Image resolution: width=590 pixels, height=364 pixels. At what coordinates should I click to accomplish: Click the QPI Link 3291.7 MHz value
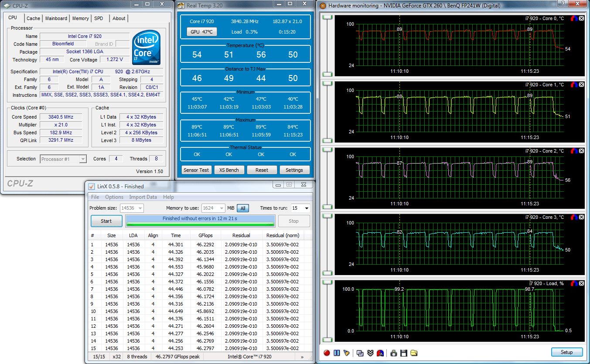click(x=61, y=140)
